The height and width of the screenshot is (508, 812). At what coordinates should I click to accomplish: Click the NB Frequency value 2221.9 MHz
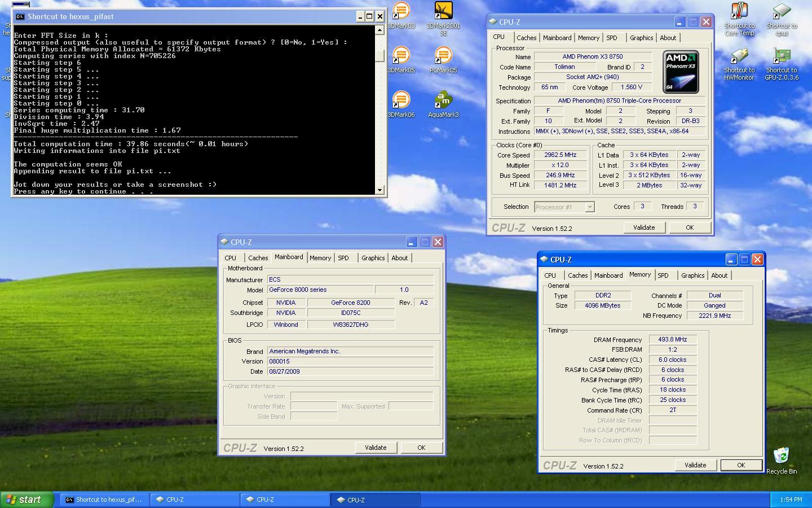(x=714, y=316)
